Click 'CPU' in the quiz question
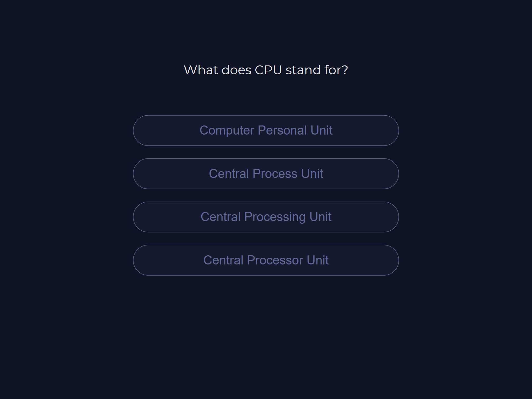This screenshot has width=532, height=399. pyautogui.click(x=268, y=70)
